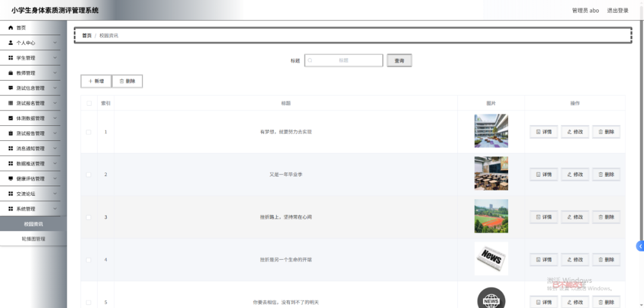Expand the 教师管理 menu chevron
The height and width of the screenshot is (308, 644).
pos(55,73)
